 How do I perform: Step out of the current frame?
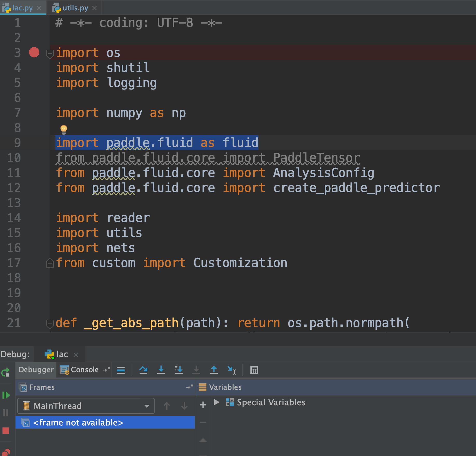pyautogui.click(x=214, y=370)
